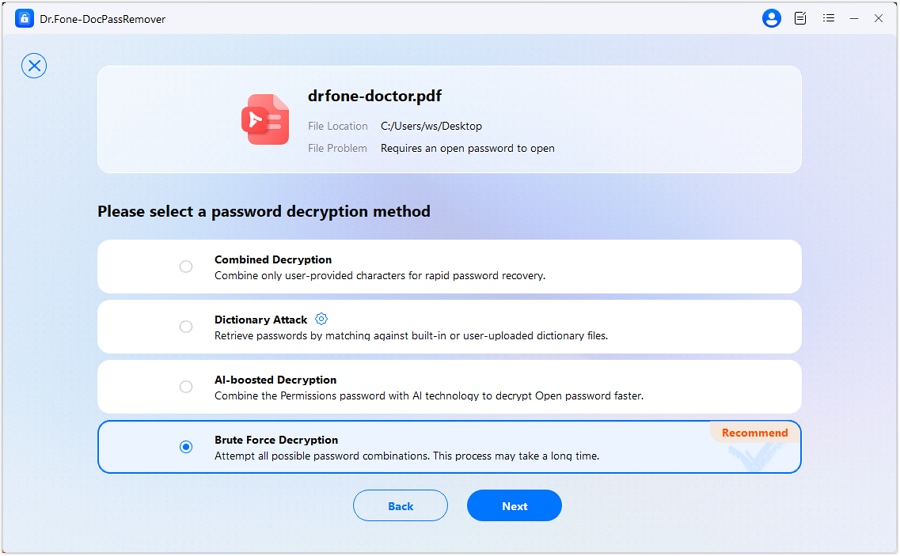This screenshot has height=556, width=900.
Task: Open the user account profile icon
Action: 771,18
